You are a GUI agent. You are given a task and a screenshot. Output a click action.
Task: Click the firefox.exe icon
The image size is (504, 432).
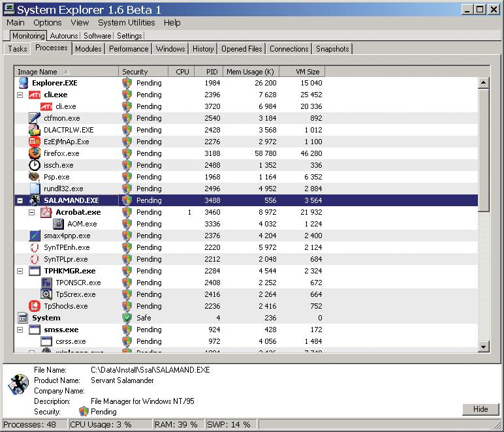pyautogui.click(x=35, y=153)
